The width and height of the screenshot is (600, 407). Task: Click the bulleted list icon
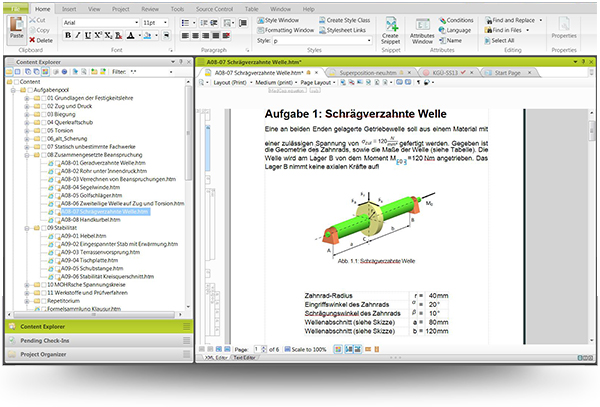coord(185,23)
